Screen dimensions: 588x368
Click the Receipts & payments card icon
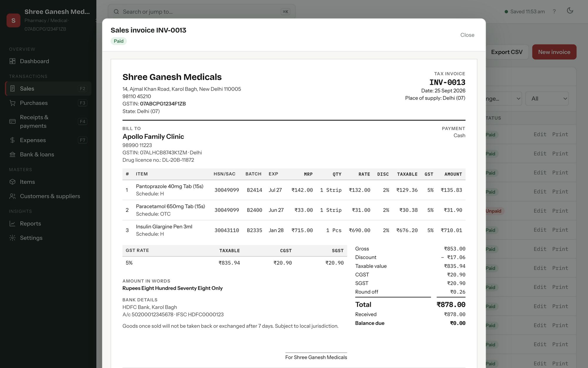tap(12, 121)
